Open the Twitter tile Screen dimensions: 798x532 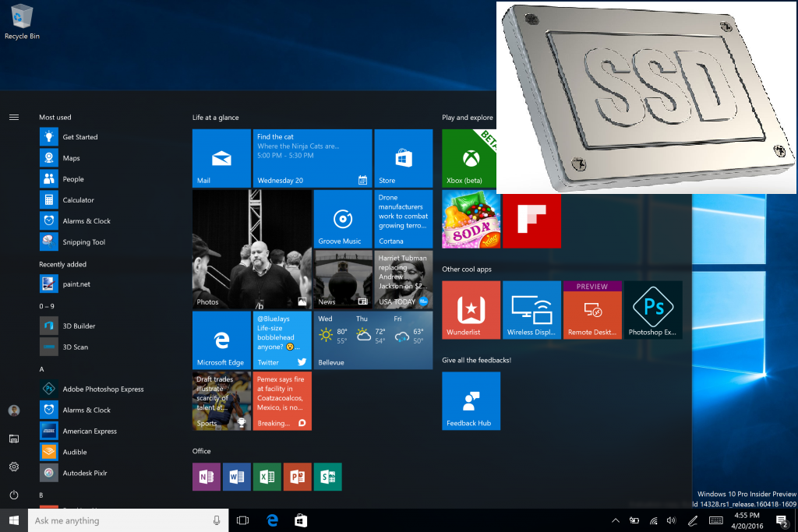282,340
